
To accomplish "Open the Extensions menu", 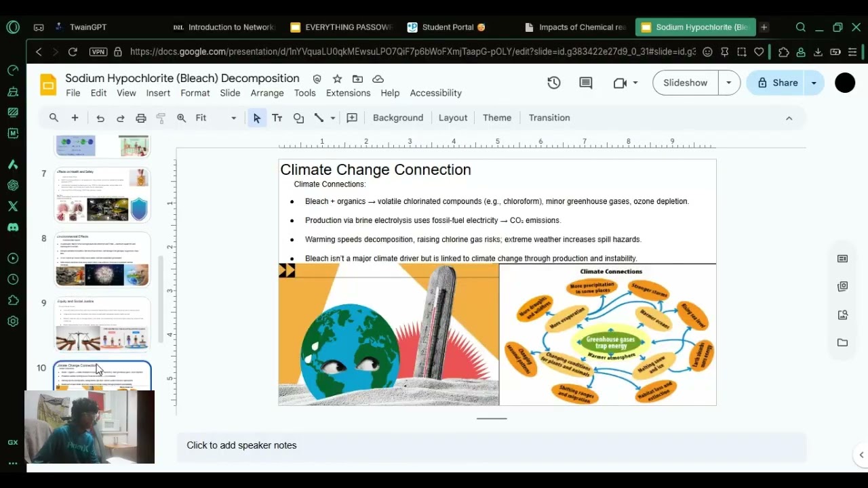I will [348, 93].
